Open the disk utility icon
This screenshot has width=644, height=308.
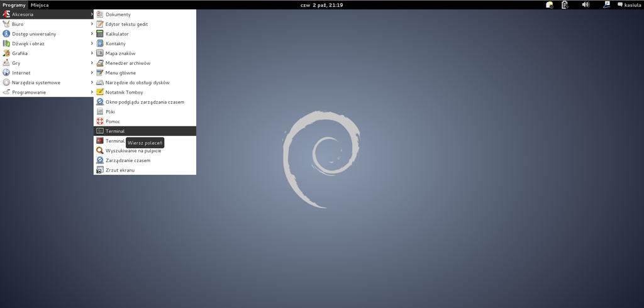100,82
